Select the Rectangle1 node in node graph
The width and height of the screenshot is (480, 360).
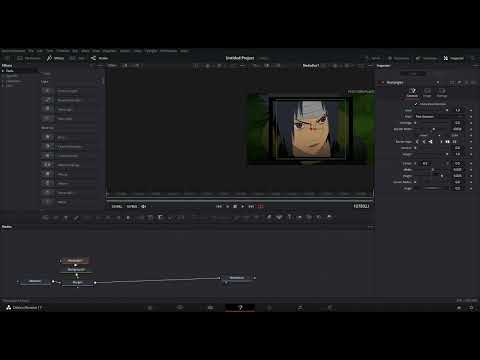coord(75,261)
